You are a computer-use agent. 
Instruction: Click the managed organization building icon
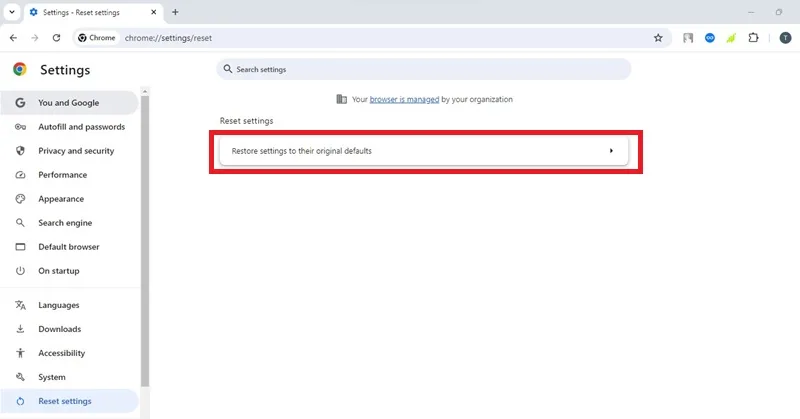tap(341, 99)
